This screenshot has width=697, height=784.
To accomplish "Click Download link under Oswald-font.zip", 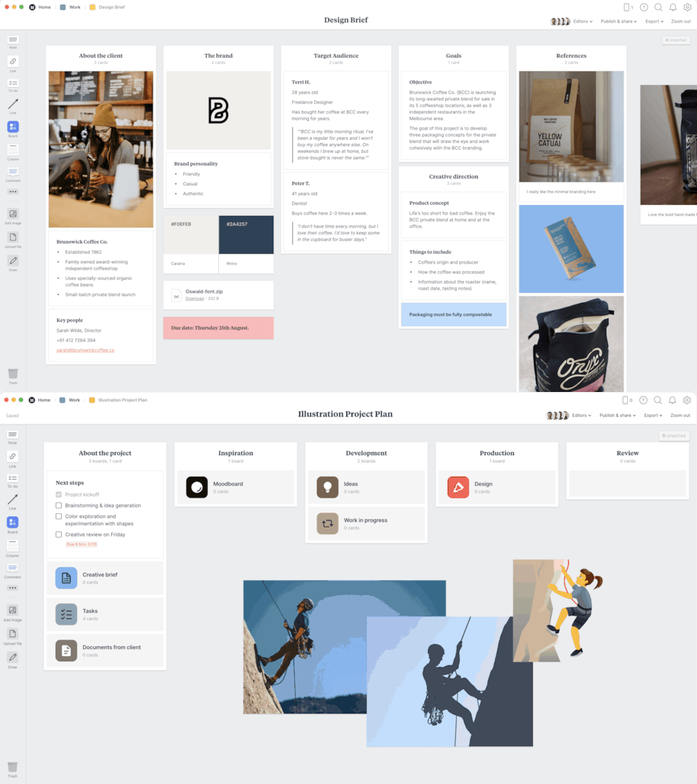I will pyautogui.click(x=194, y=298).
